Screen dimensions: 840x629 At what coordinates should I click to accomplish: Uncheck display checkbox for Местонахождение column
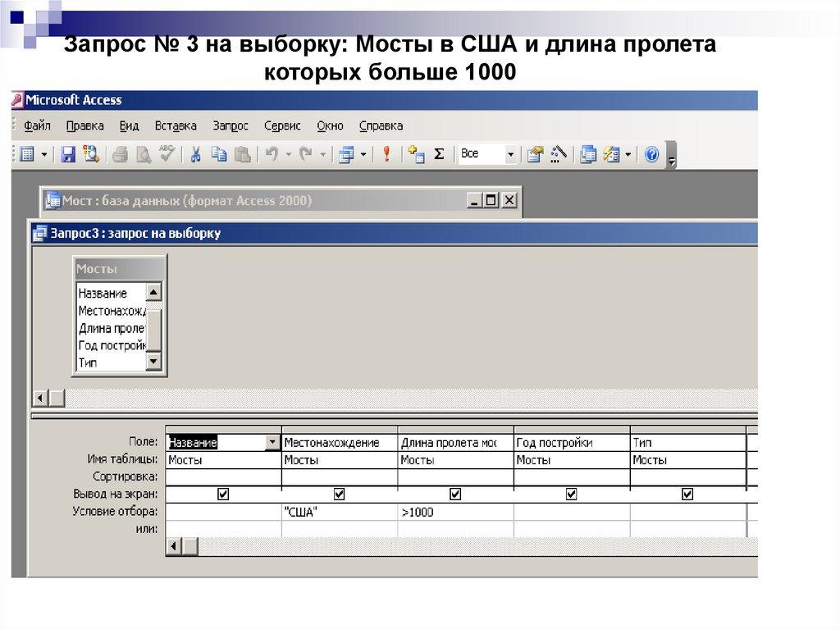pyautogui.click(x=340, y=495)
